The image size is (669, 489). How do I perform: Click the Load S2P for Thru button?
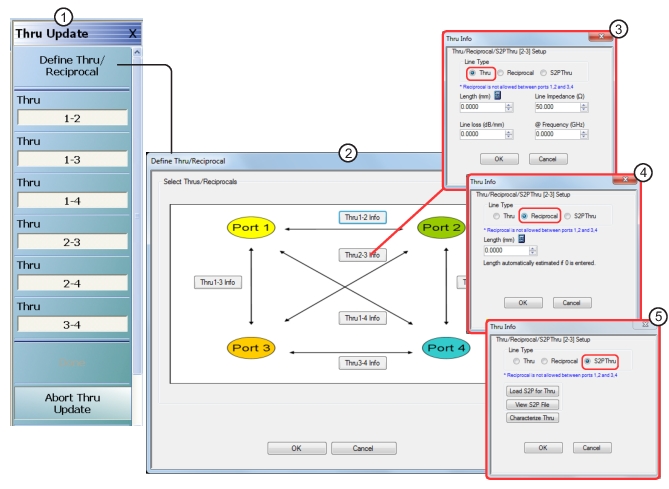tap(532, 391)
